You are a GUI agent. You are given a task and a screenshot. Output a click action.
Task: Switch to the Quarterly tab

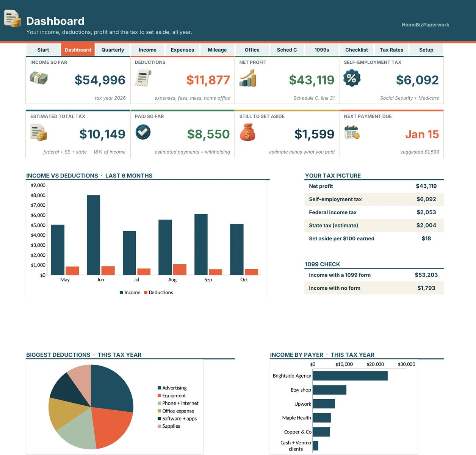pos(113,50)
